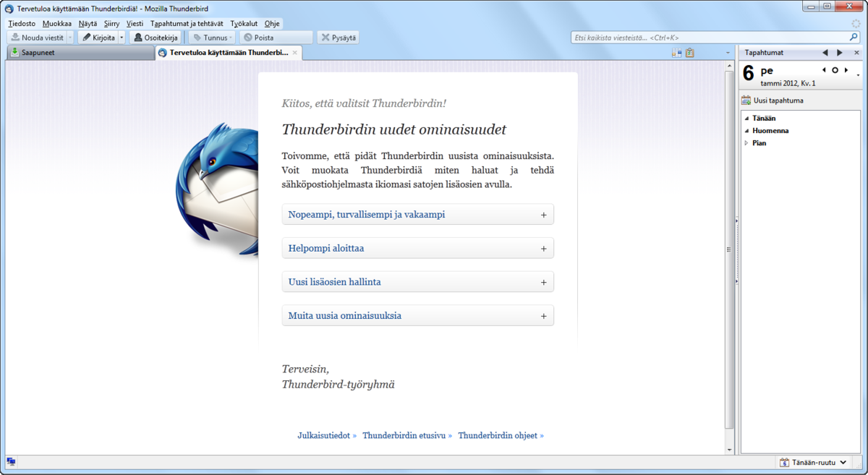Open the Ohje menu
The height and width of the screenshot is (475, 868).
coord(272,24)
